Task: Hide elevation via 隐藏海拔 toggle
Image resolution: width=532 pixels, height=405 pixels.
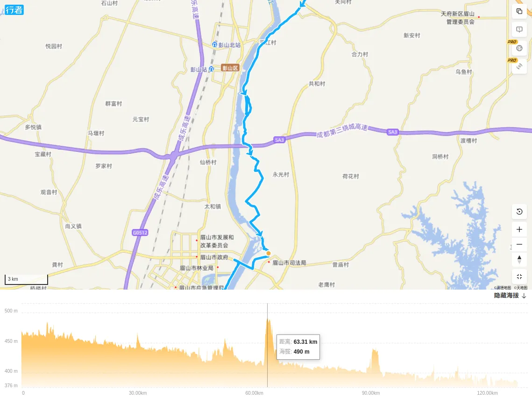Action: coord(506,295)
